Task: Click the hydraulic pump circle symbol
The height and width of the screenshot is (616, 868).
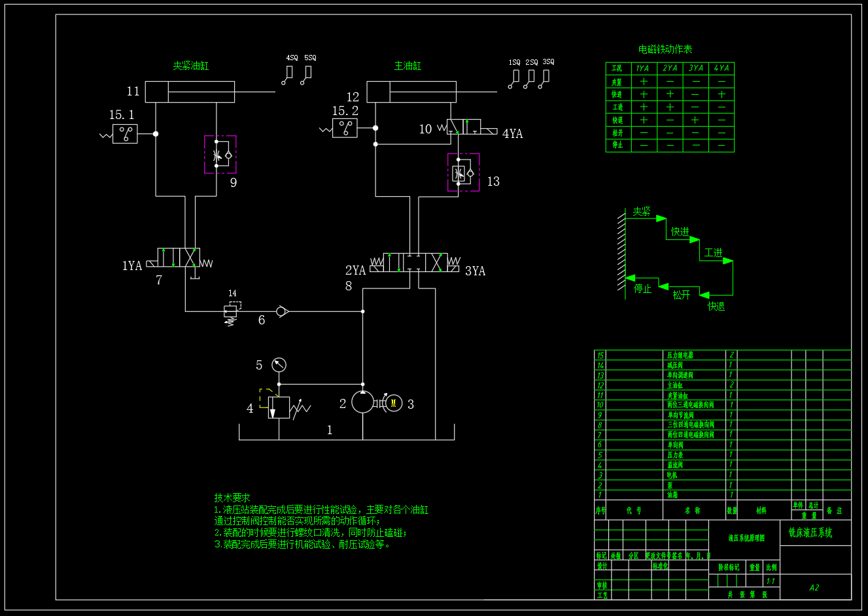Action: 362,402
